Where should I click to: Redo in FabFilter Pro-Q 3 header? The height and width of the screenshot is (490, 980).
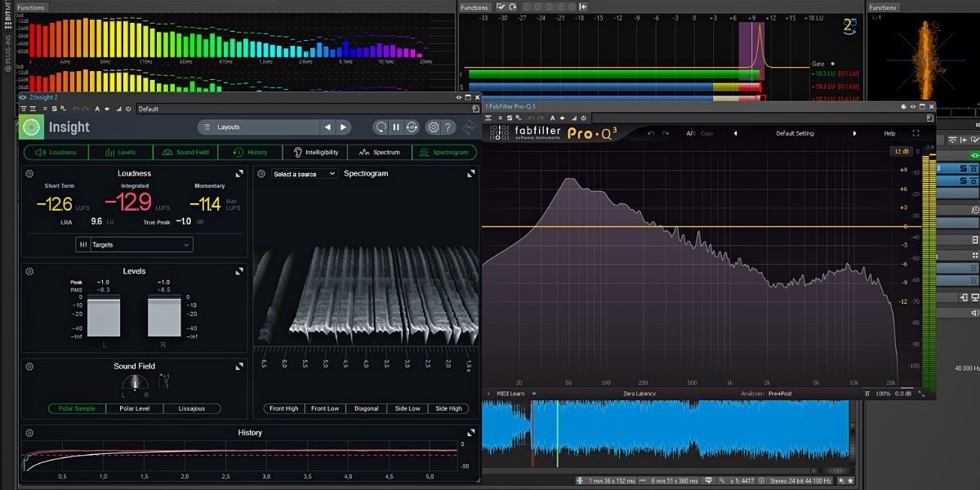[666, 133]
